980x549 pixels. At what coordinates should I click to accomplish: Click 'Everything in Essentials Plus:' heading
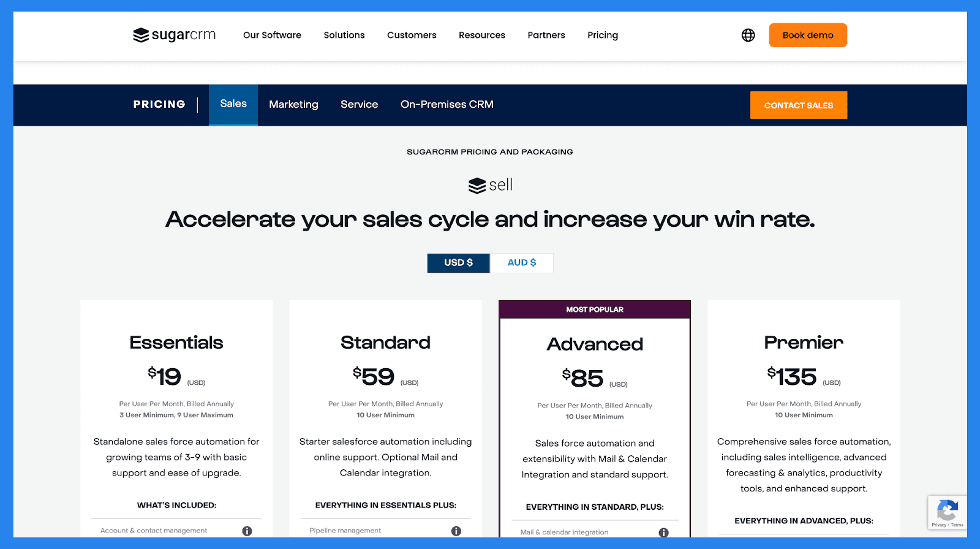pyautogui.click(x=386, y=505)
